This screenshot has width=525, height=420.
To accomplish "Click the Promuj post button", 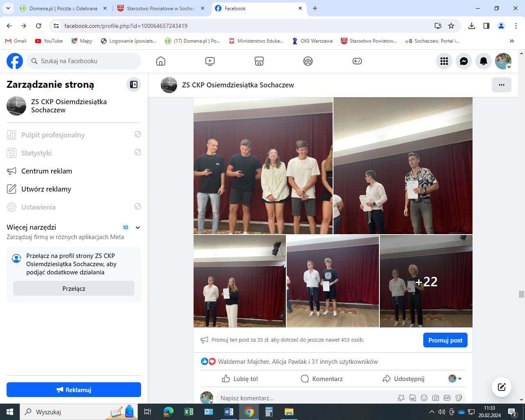I will [445, 340].
